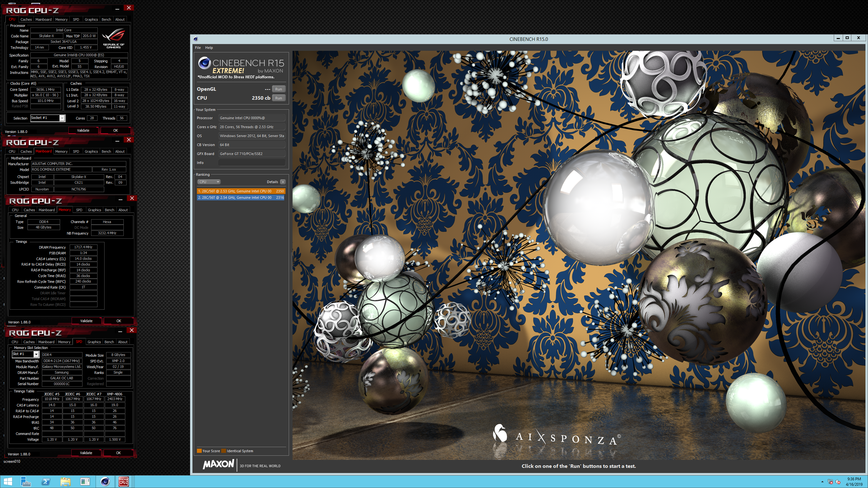This screenshot has width=868, height=488.
Task: Click the muted speaker tray icon
Action: (838, 482)
